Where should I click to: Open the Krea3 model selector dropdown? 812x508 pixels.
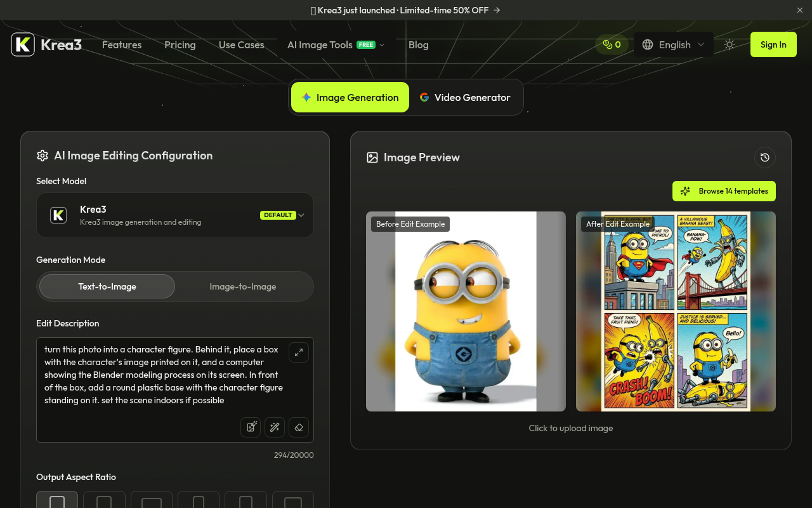click(x=175, y=215)
